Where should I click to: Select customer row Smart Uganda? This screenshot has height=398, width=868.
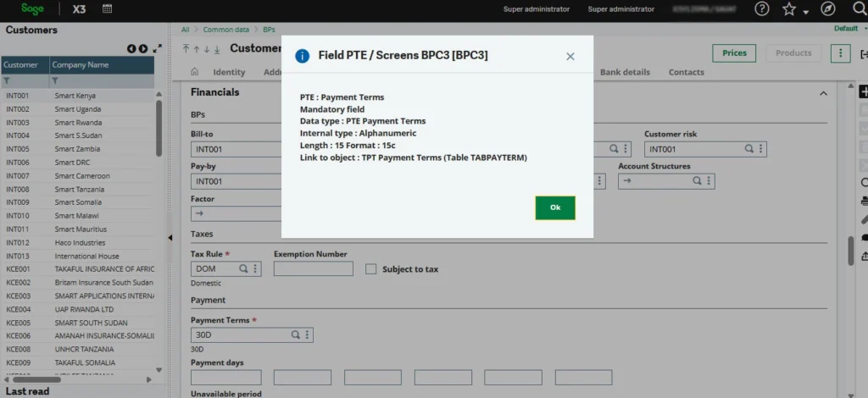point(77,109)
